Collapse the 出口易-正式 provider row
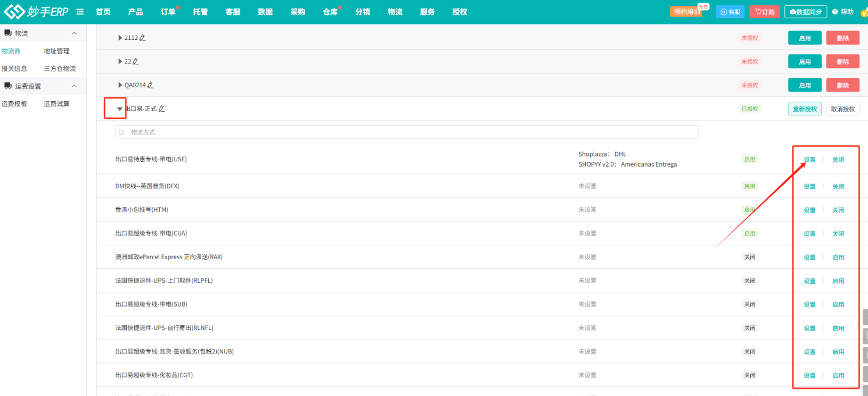 pyautogui.click(x=119, y=109)
